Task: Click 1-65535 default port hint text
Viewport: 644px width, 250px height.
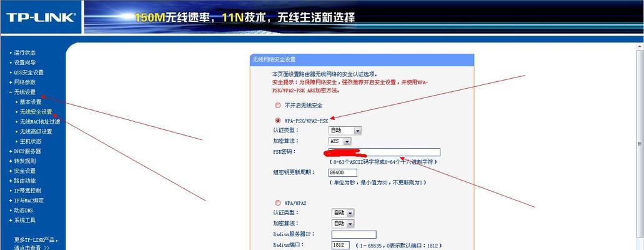Action: click(397, 246)
